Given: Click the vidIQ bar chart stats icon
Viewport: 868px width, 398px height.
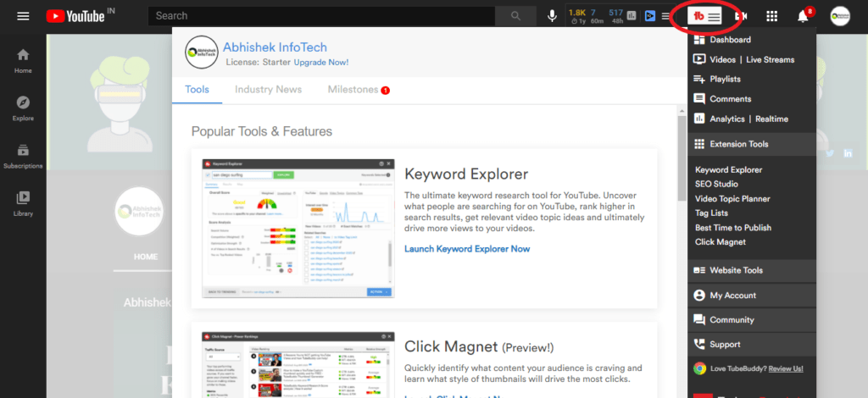Looking at the screenshot, I should (x=632, y=16).
